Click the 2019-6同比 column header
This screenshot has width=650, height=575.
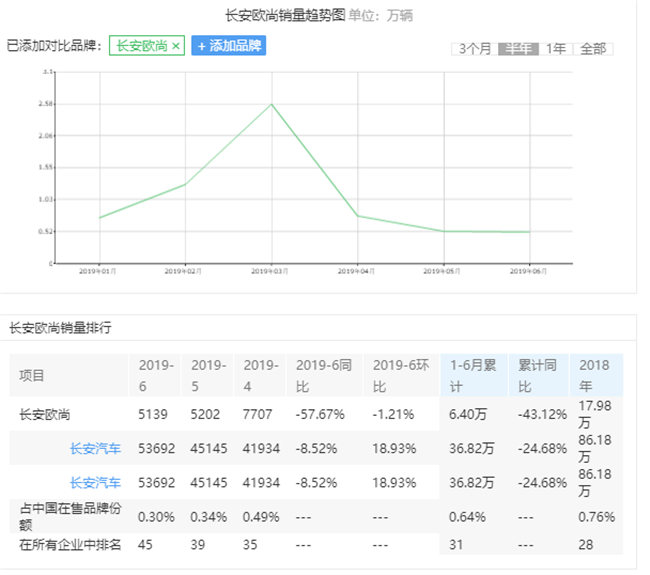[324, 376]
